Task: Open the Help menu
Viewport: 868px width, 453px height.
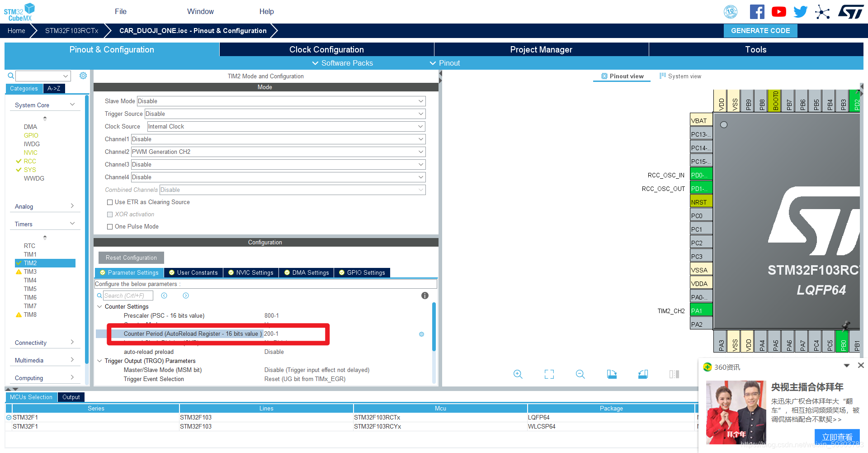Action: point(266,11)
